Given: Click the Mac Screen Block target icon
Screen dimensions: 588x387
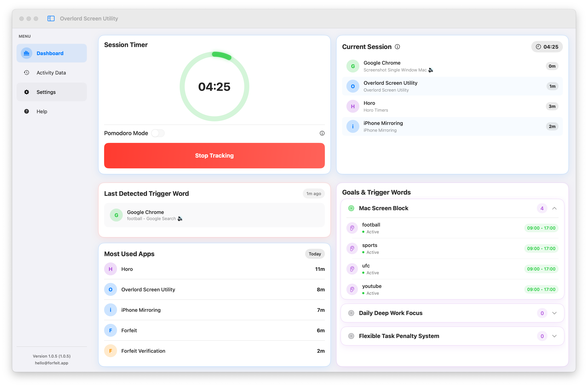Looking at the screenshot, I should pyautogui.click(x=351, y=208).
